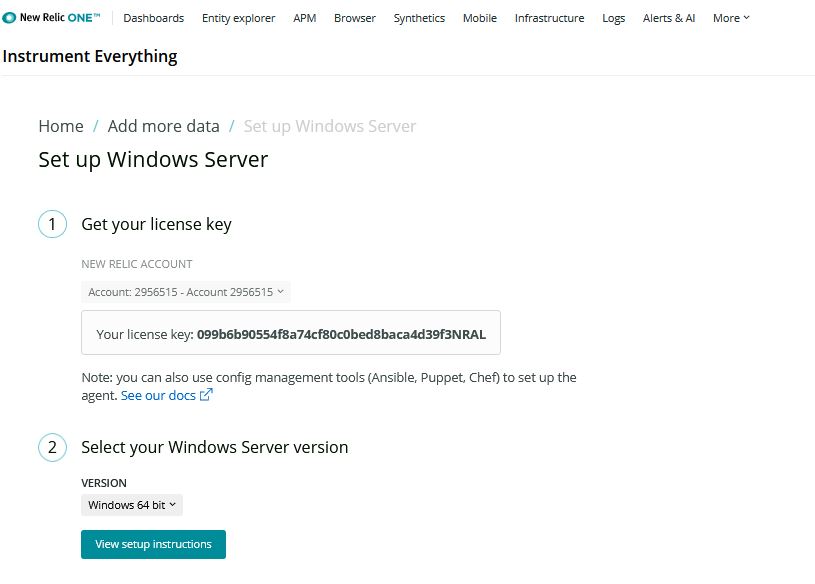Click the View setup instructions button
The image size is (815, 584).
(x=153, y=545)
